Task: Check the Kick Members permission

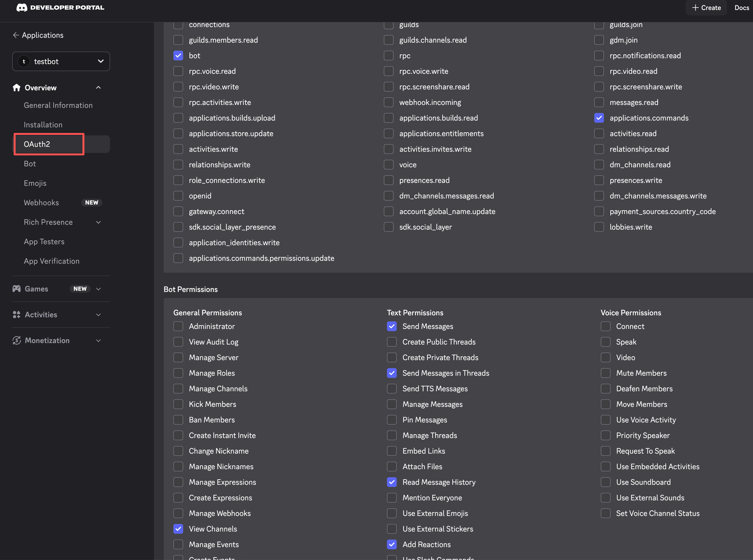Action: pyautogui.click(x=178, y=404)
